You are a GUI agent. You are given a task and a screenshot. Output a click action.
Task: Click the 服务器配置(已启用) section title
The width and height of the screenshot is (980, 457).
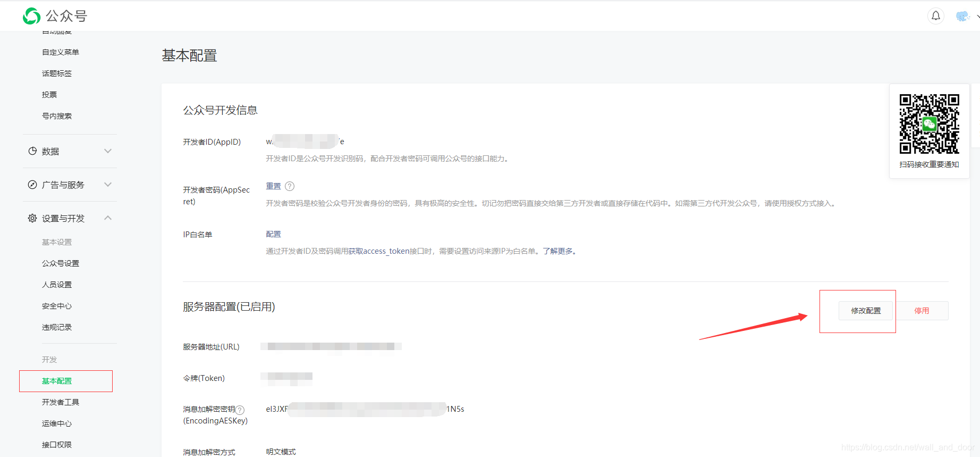229,307
